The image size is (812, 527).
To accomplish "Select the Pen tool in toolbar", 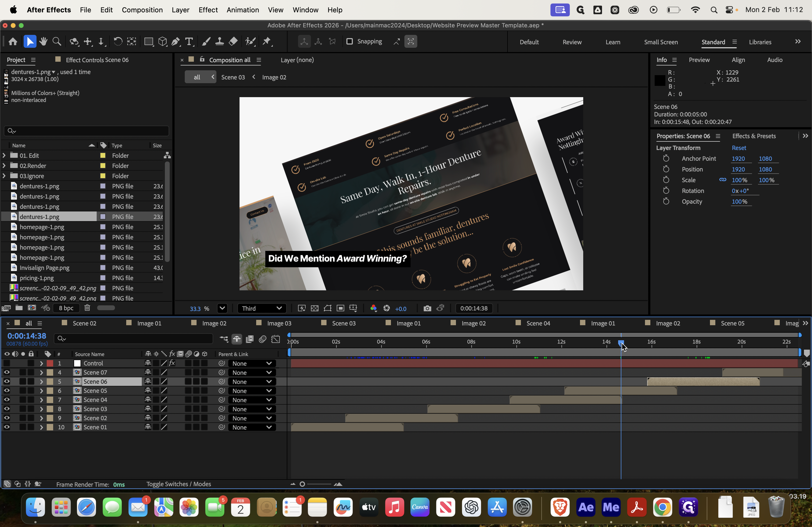I will 175,42.
